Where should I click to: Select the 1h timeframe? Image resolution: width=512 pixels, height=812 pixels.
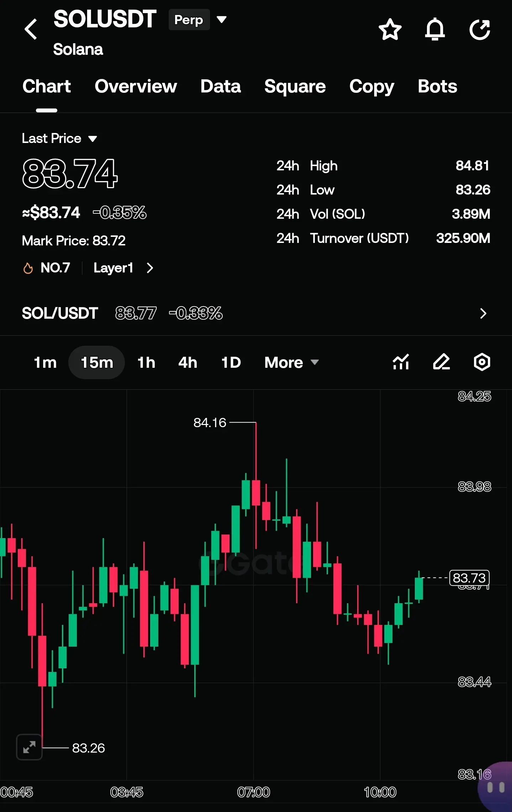pyautogui.click(x=146, y=362)
